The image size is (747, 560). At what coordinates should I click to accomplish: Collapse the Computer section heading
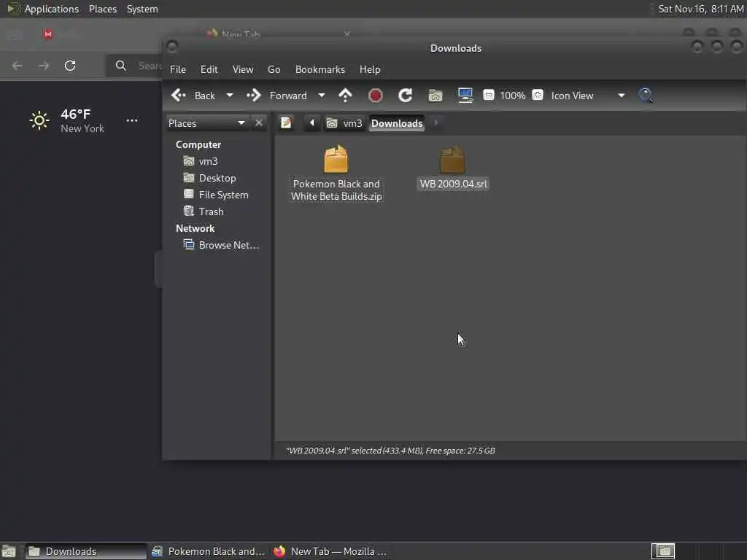(x=198, y=145)
